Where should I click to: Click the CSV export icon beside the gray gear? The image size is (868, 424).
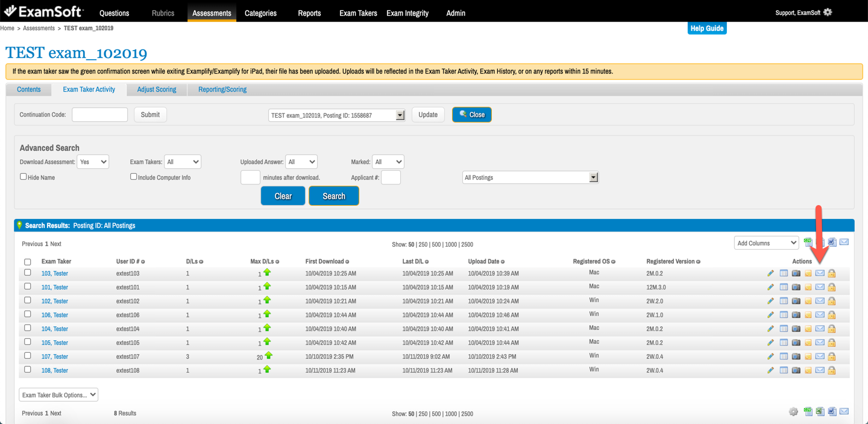click(808, 412)
